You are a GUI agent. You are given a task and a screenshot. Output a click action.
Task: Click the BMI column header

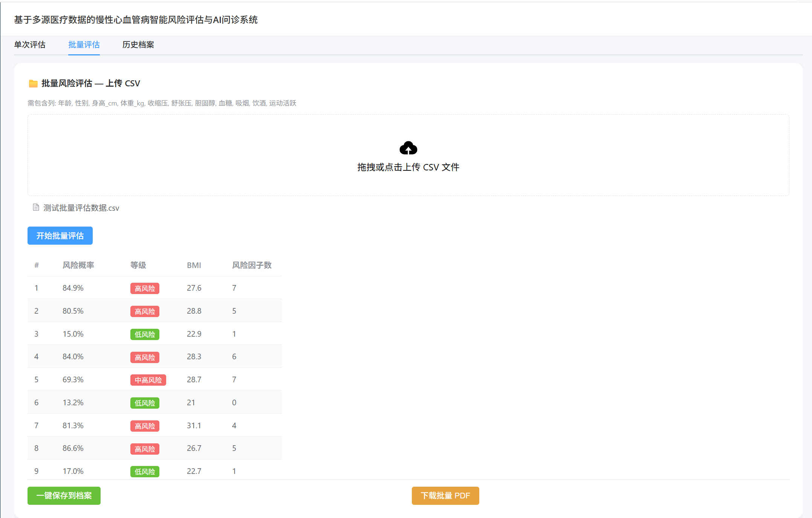(194, 265)
